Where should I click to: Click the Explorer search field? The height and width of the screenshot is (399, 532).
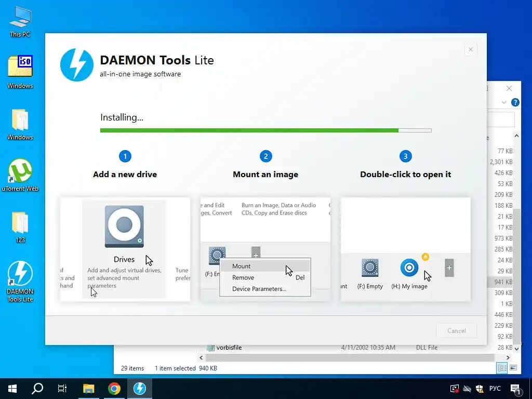(501, 119)
